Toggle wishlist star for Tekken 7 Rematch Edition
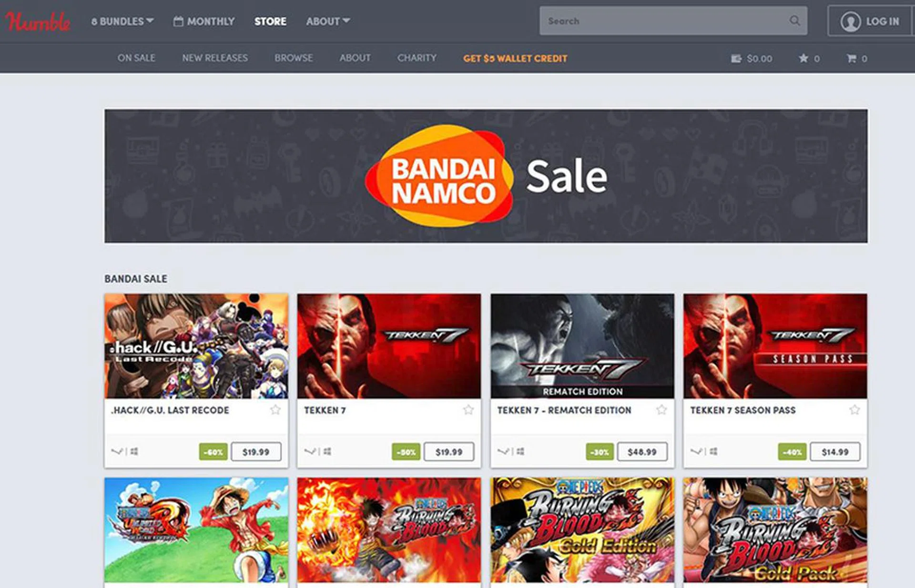 (x=661, y=410)
